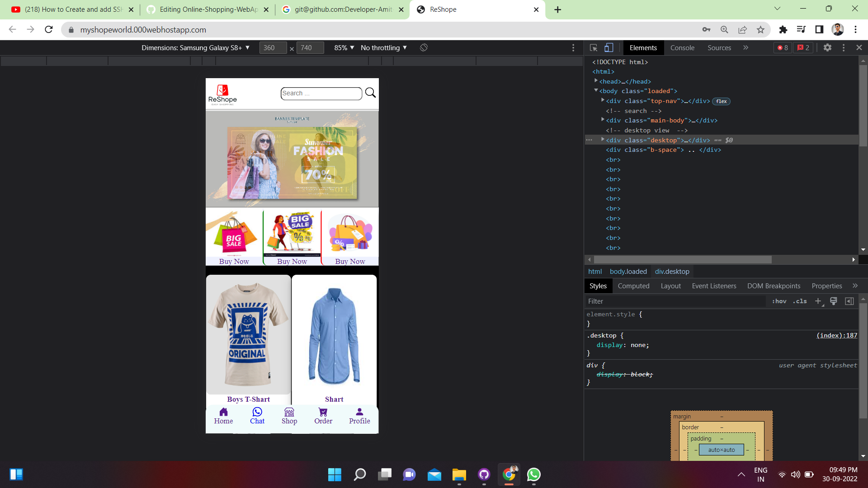This screenshot has height=488, width=868.
Task: Open the DevTools settings gear
Action: click(x=828, y=47)
